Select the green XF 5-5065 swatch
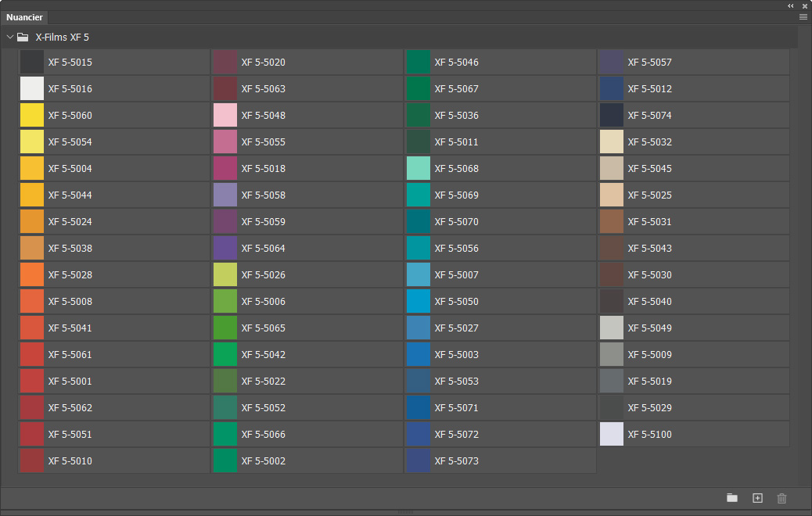Viewport: 812px width, 516px height. pyautogui.click(x=225, y=328)
